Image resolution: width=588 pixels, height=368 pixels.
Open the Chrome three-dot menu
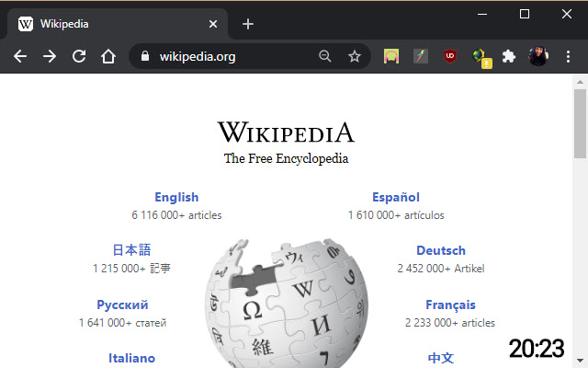pyautogui.click(x=568, y=57)
